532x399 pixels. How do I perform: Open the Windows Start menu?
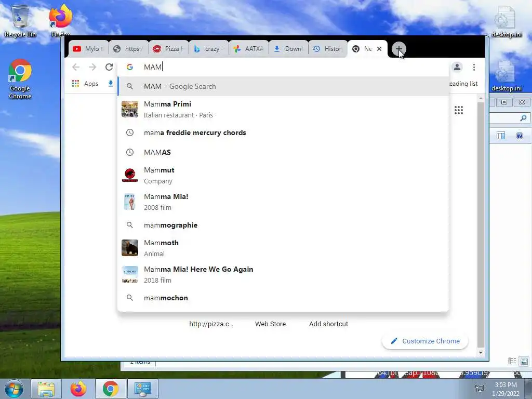[14, 389]
